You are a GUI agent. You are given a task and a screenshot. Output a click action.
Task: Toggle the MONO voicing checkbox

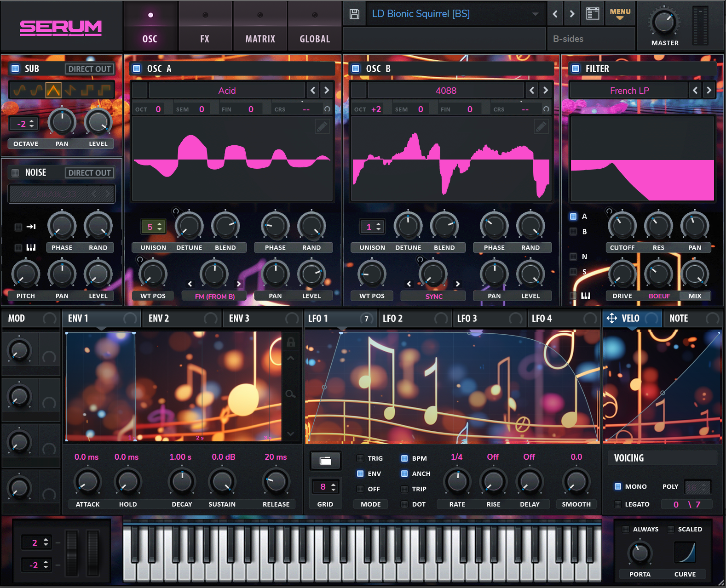pyautogui.click(x=618, y=486)
